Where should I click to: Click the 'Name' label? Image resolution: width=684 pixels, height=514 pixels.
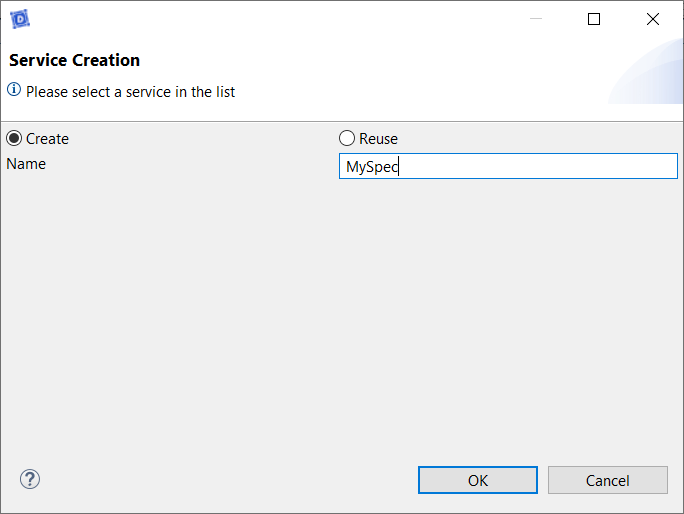click(26, 164)
